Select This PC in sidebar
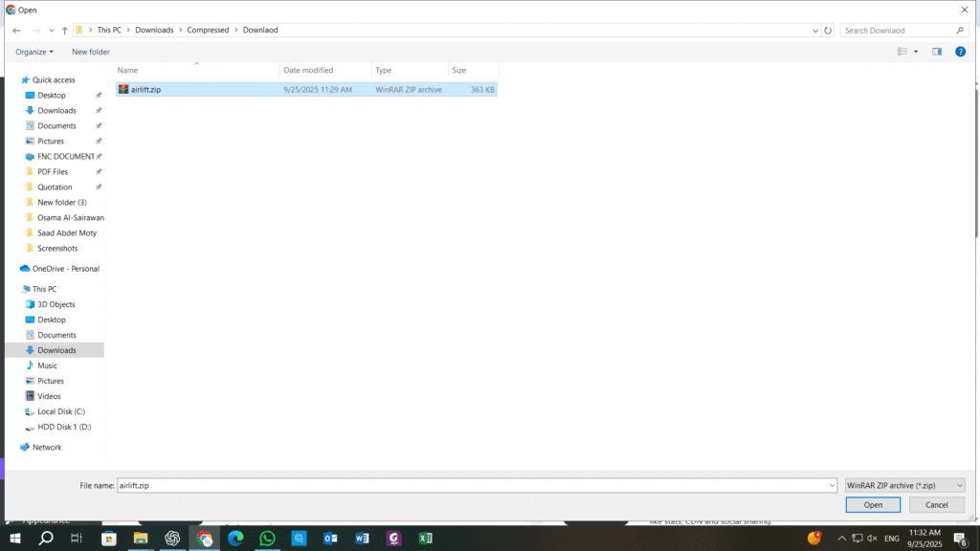980x551 pixels. pyautogui.click(x=44, y=289)
